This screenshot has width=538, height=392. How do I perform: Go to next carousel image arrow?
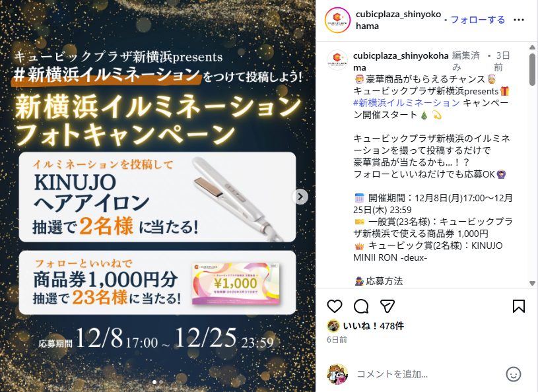click(300, 197)
